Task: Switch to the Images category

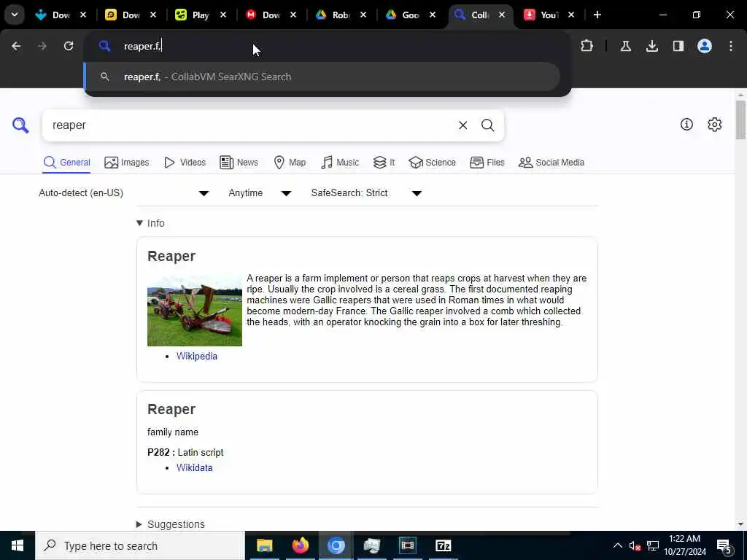Action: click(x=127, y=163)
